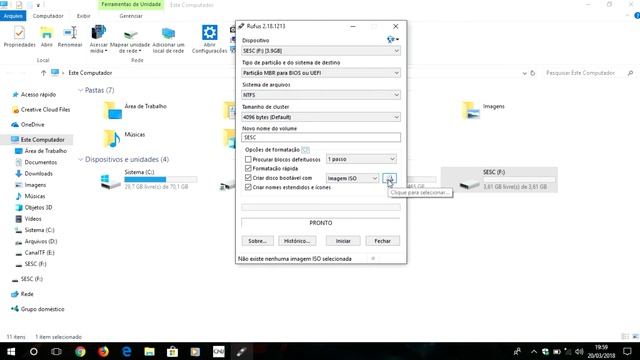Launch Microsoft Edge from taskbar
640x360 pixels.
(127, 351)
